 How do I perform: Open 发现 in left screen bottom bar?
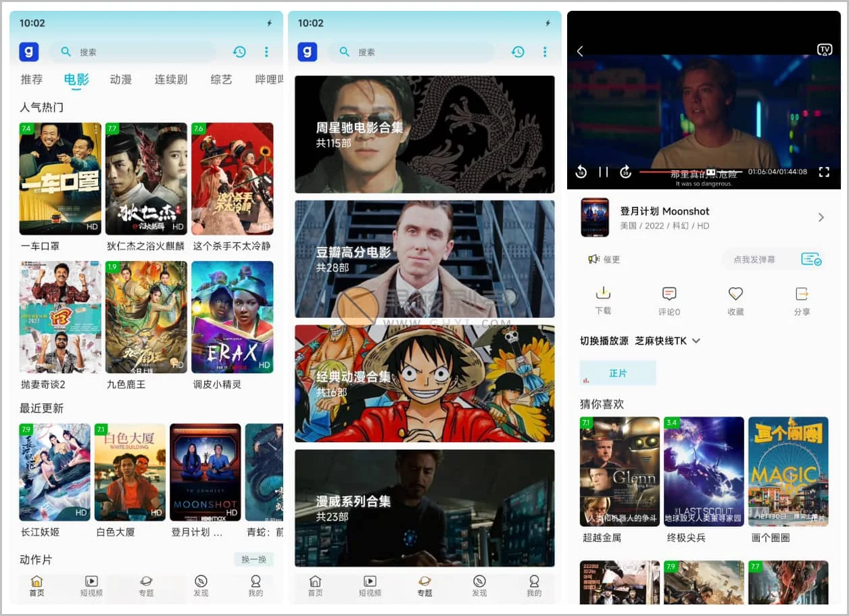[x=201, y=586]
